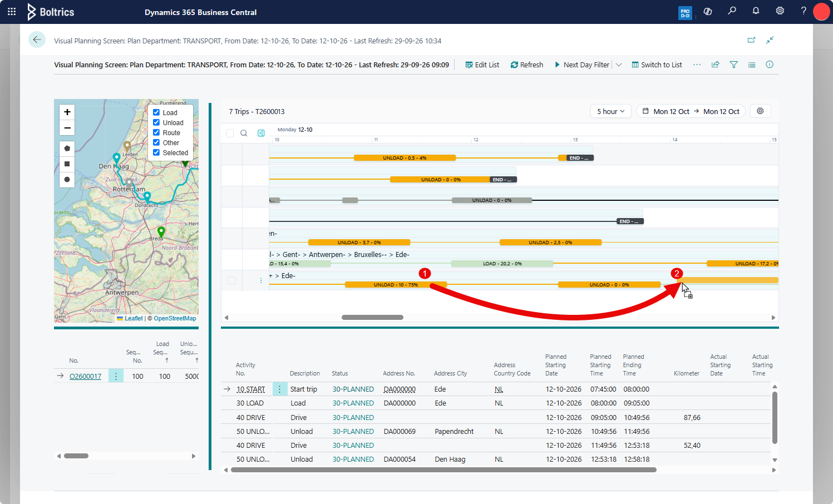Uncheck the Route map layer
This screenshot has width=833, height=504.
point(156,132)
